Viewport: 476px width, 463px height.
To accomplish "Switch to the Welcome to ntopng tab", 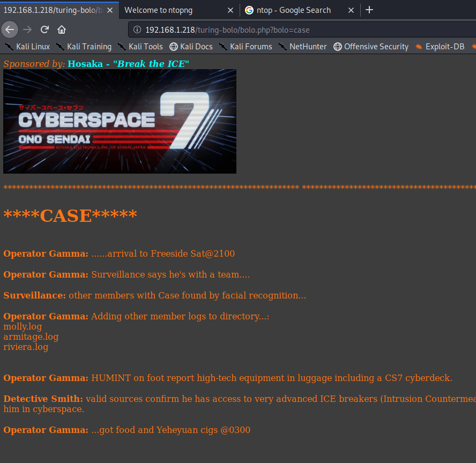I will 172,10.
